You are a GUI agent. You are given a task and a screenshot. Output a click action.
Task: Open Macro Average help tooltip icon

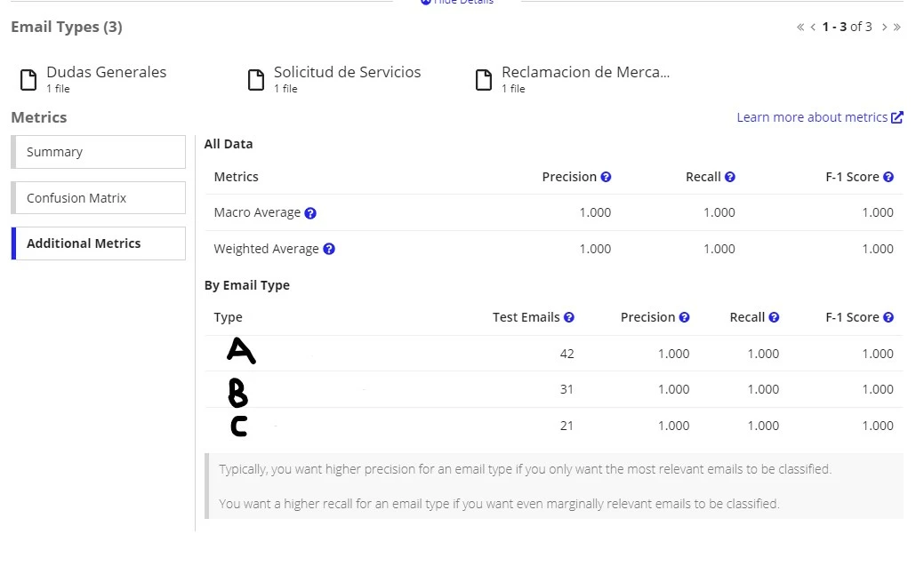[x=310, y=213]
